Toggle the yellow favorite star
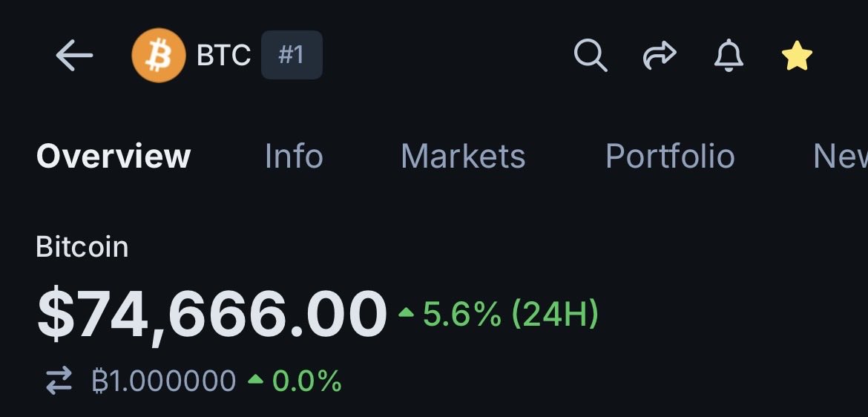This screenshot has height=417, width=868. point(797,56)
